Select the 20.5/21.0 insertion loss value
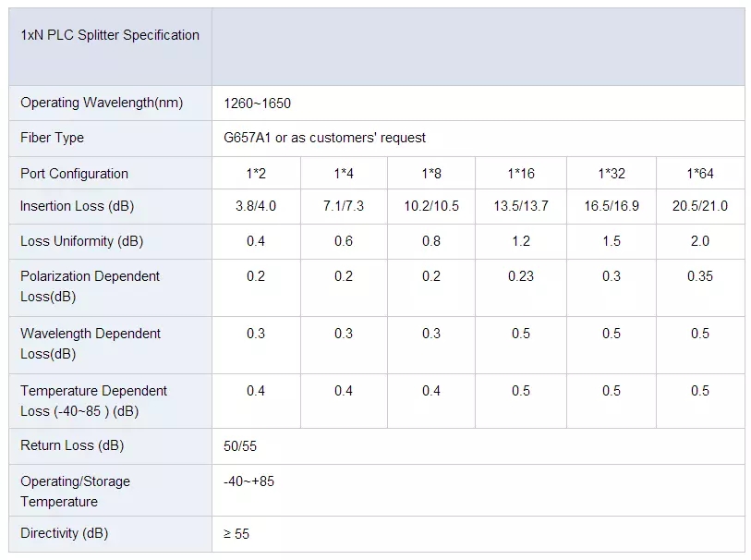The image size is (751, 560). click(x=700, y=206)
